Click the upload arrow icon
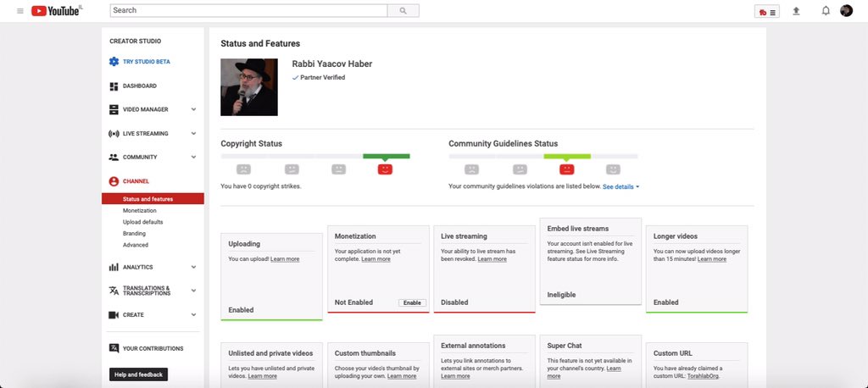The height and width of the screenshot is (388, 868). (796, 11)
